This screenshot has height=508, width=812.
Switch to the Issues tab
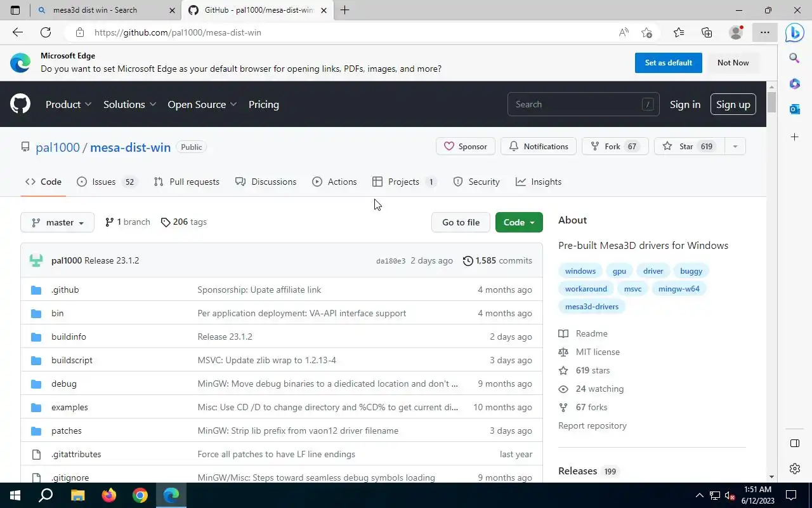coord(106,182)
